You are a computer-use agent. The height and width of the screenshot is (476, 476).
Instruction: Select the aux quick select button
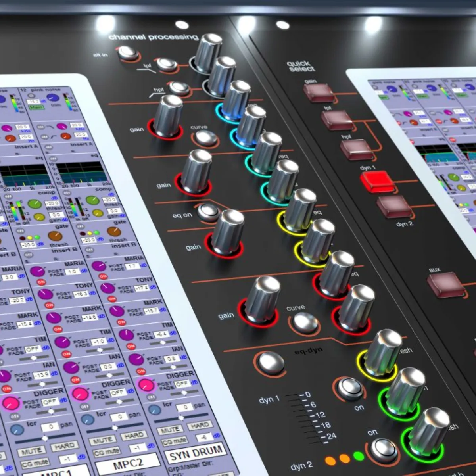445,285
